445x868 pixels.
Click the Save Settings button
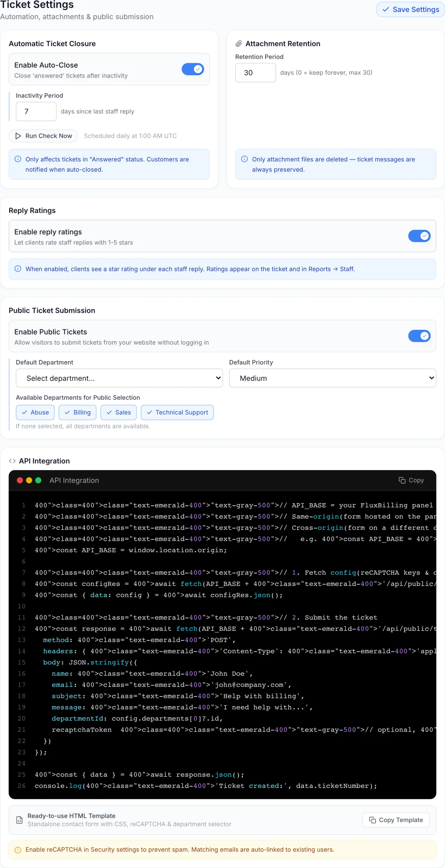tap(410, 10)
